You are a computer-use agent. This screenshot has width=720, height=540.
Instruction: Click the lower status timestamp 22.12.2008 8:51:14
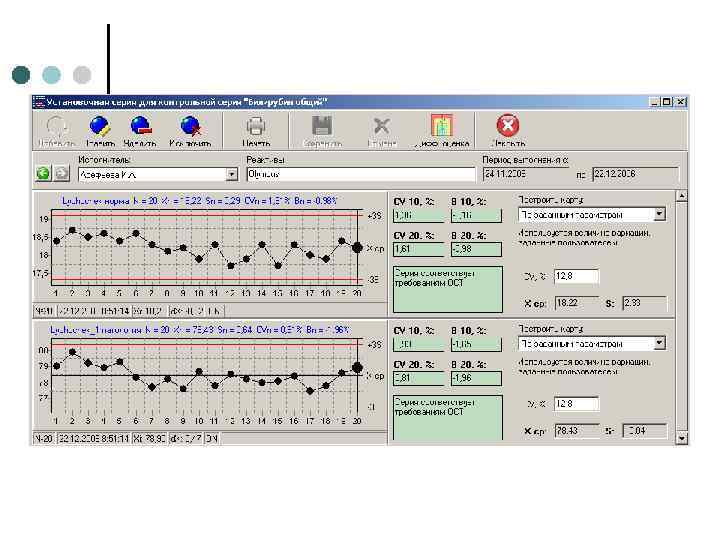[x=93, y=439]
